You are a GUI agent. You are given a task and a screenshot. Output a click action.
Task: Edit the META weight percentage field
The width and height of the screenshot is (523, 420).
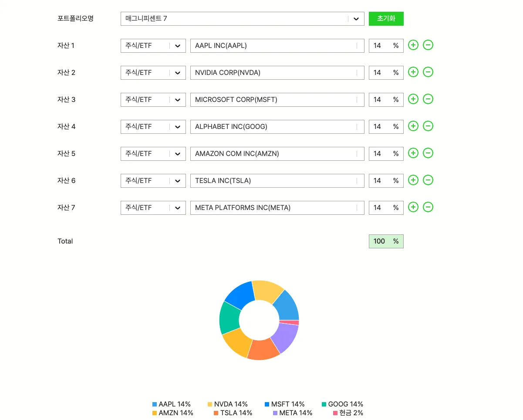(386, 208)
